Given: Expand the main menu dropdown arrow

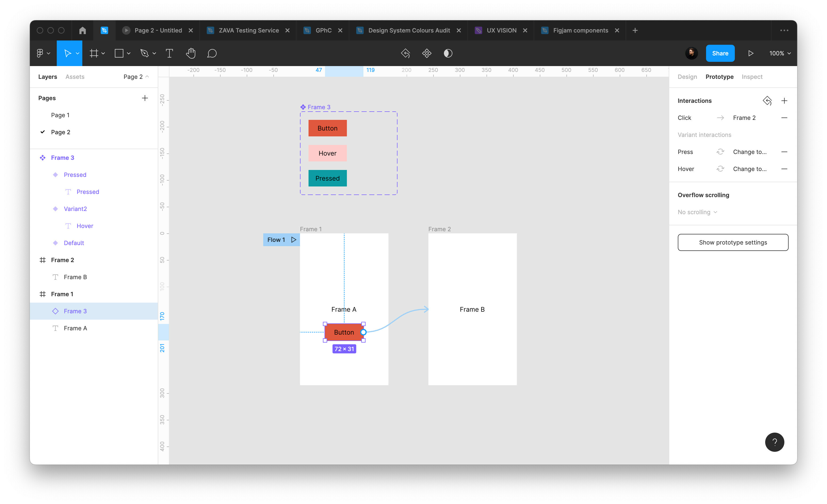Looking at the screenshot, I should 49,53.
